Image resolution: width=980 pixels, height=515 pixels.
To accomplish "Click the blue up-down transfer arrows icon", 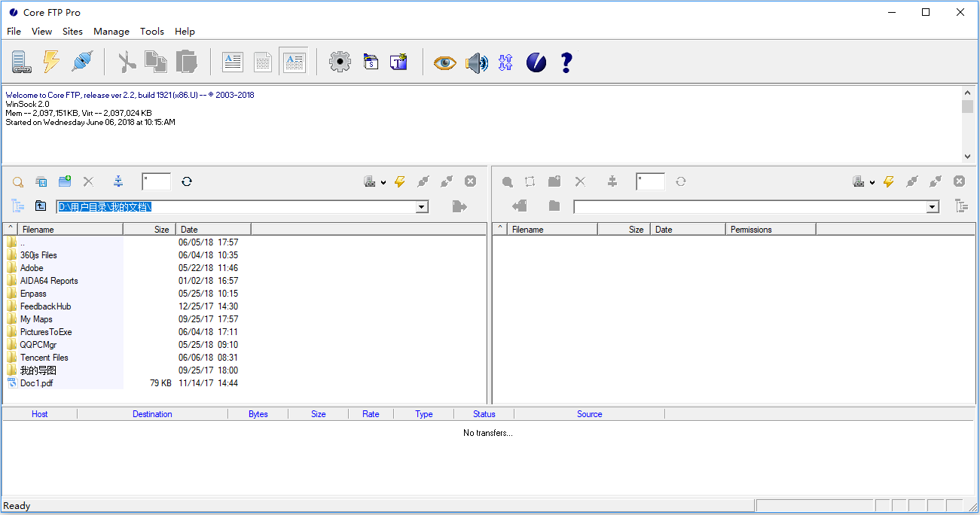I will click(505, 62).
